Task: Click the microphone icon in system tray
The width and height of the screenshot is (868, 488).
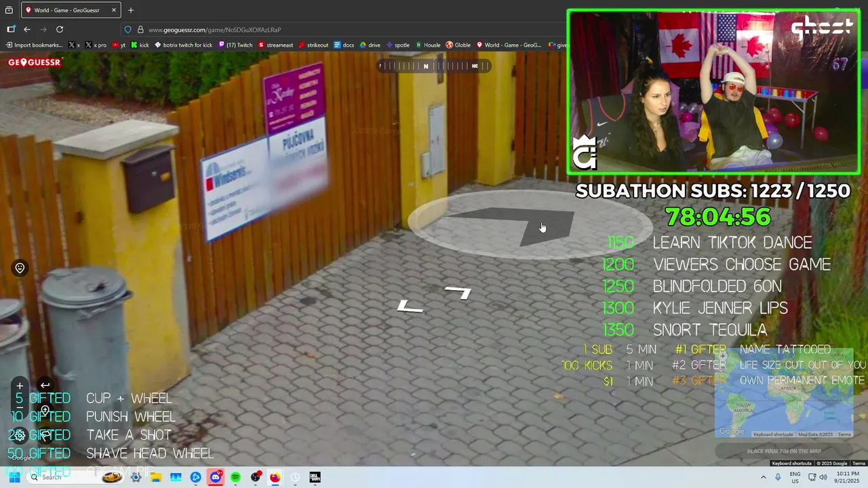Action: click(x=777, y=477)
